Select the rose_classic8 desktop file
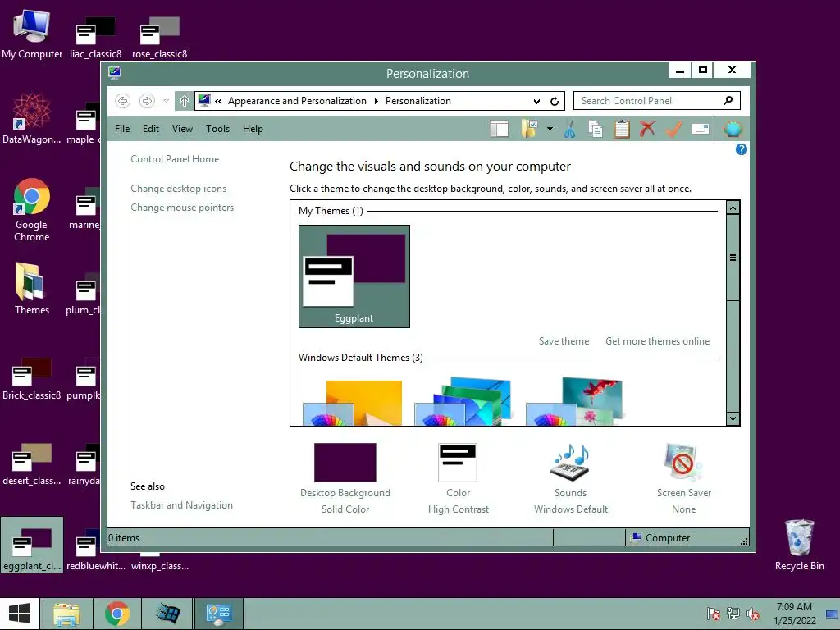The width and height of the screenshot is (840, 630). coord(160,37)
